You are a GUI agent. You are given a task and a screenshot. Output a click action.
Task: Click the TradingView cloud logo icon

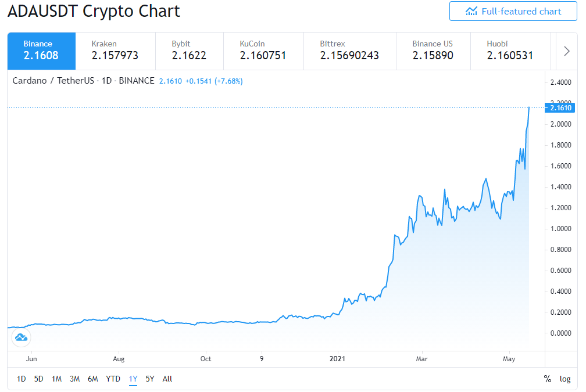pos(22,337)
